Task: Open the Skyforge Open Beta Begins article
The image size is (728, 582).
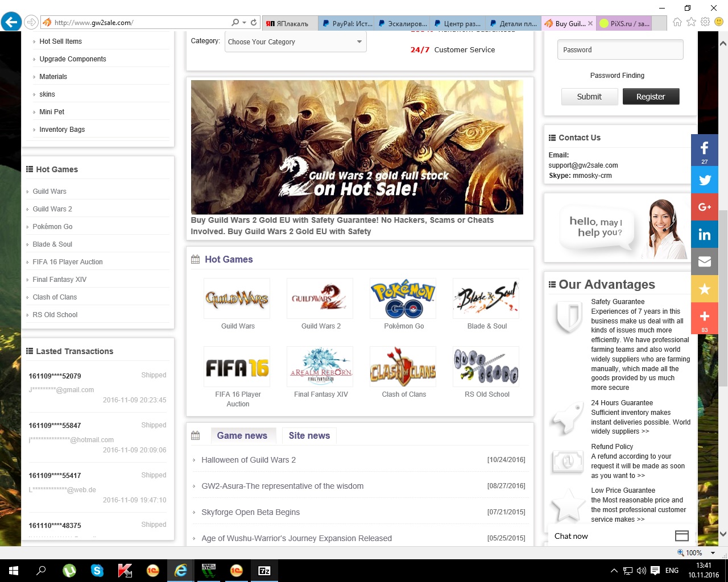Action: tap(250, 512)
